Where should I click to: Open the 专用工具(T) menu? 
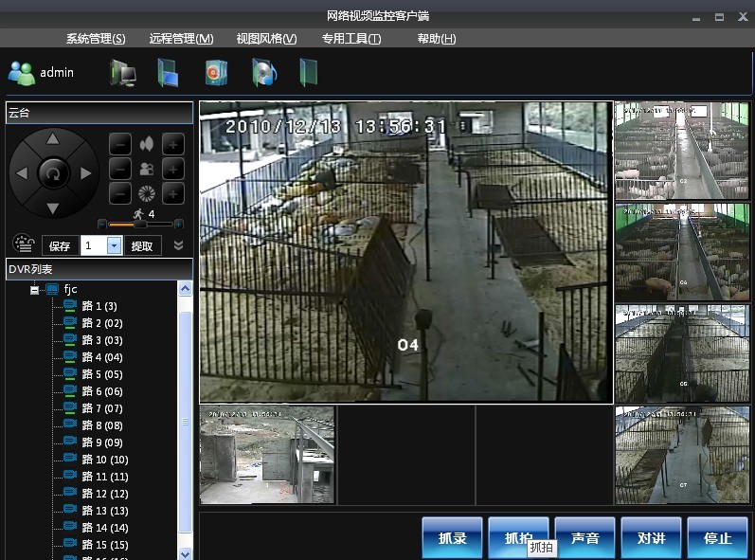(351, 39)
